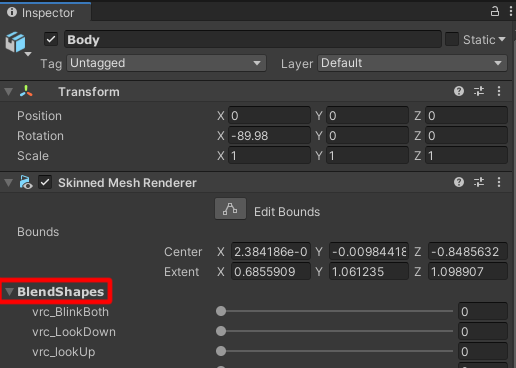Open the Tag dropdown
The width and height of the screenshot is (516, 368).
coord(166,63)
